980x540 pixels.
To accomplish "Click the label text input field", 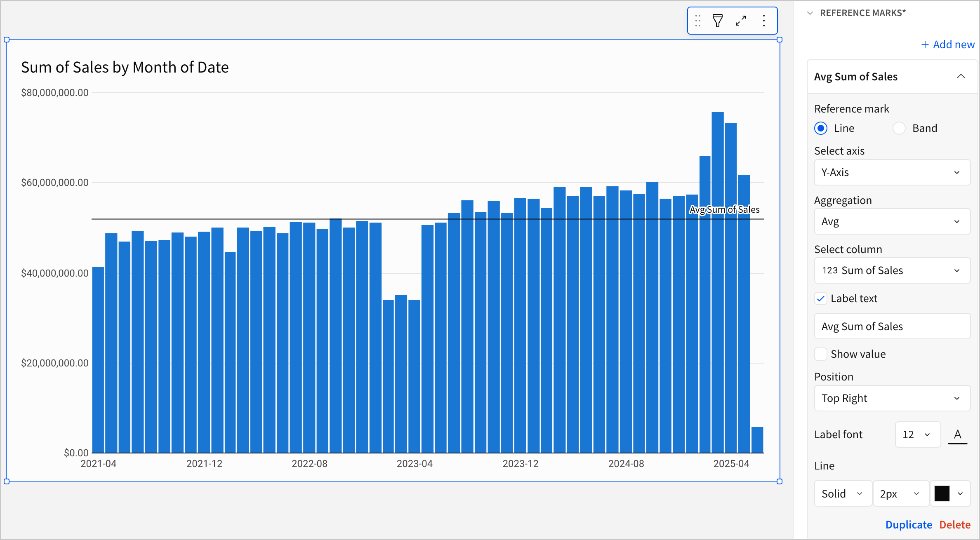I will click(892, 326).
